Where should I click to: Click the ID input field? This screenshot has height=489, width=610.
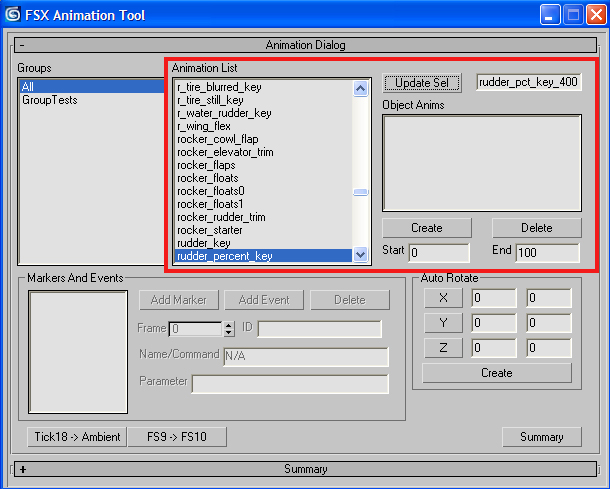coord(319,329)
